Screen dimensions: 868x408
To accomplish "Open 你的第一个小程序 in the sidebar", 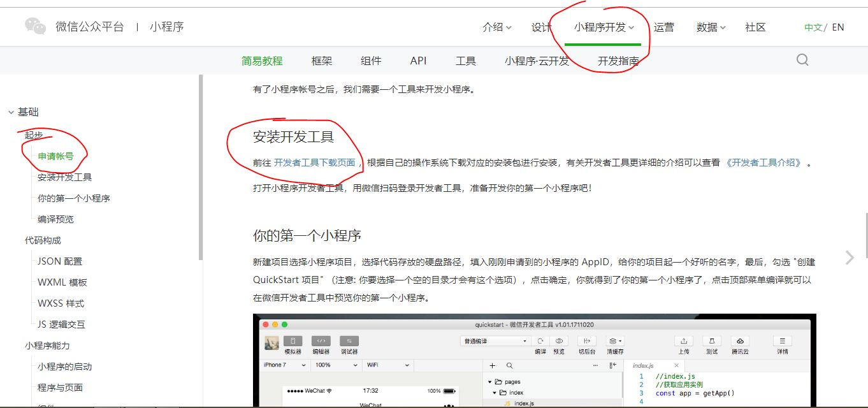I will 74,198.
